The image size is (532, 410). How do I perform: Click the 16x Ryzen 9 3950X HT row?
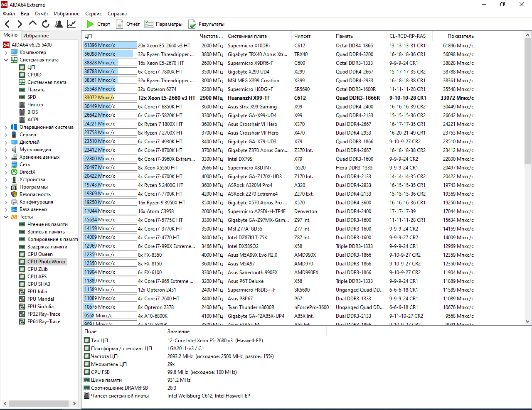click(279, 203)
